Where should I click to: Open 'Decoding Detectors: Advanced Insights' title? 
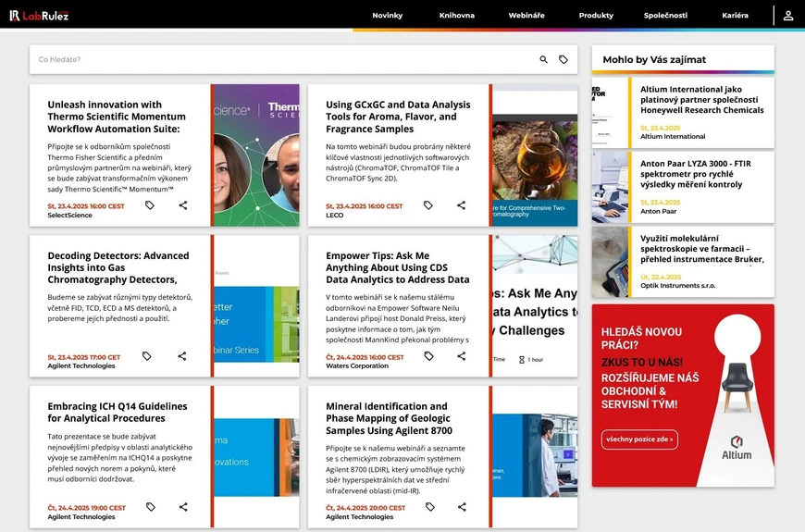[x=118, y=267]
